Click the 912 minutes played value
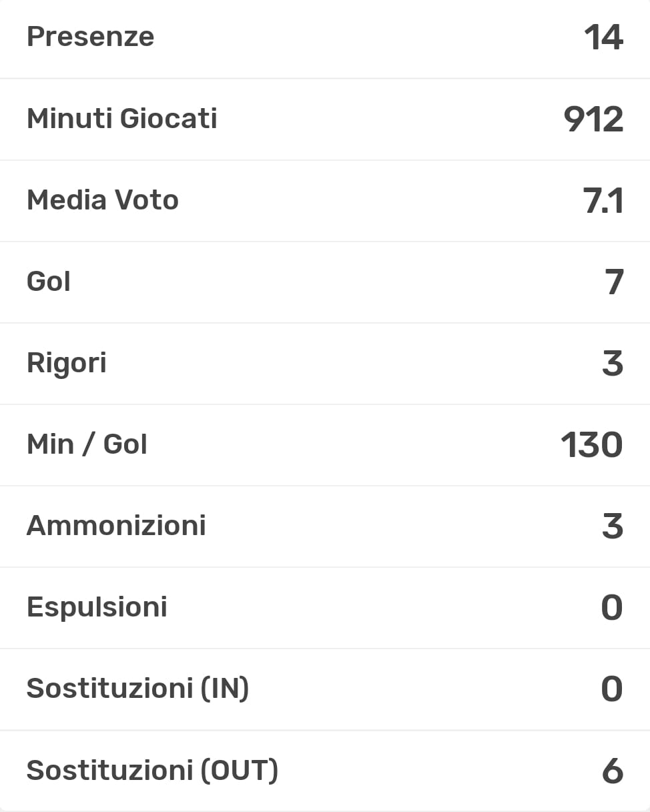The width and height of the screenshot is (650, 812). [x=593, y=119]
